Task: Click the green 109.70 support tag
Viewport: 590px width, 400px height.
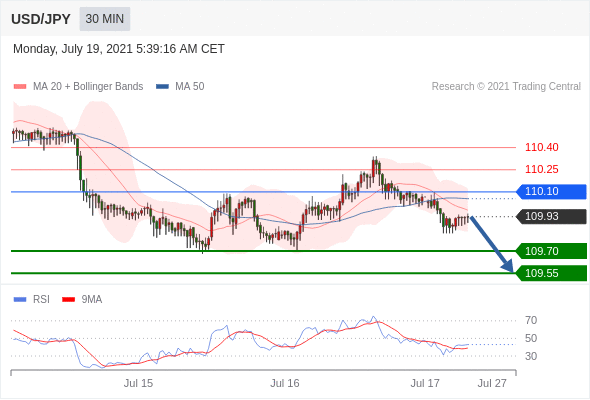Action: (x=551, y=251)
